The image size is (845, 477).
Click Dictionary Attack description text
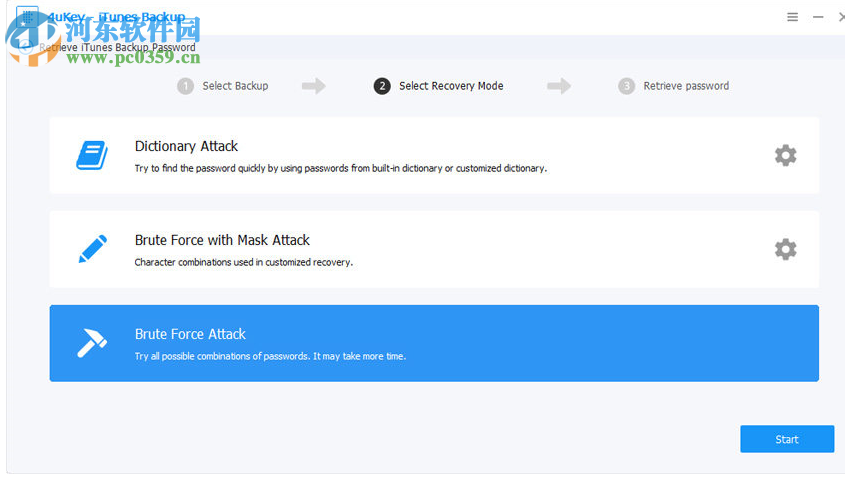coord(341,168)
